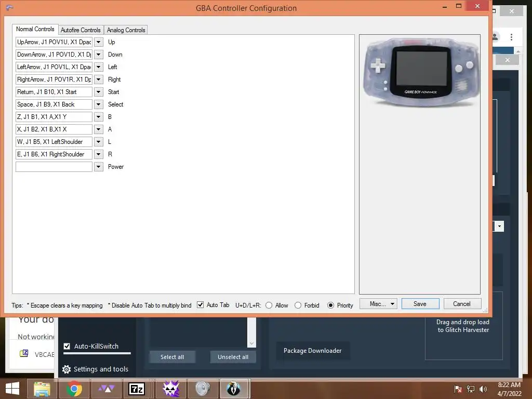Image resolution: width=532 pixels, height=399 pixels.
Task: Toggle Auto-KillSwitch checkbox in background window
Action: point(67,347)
